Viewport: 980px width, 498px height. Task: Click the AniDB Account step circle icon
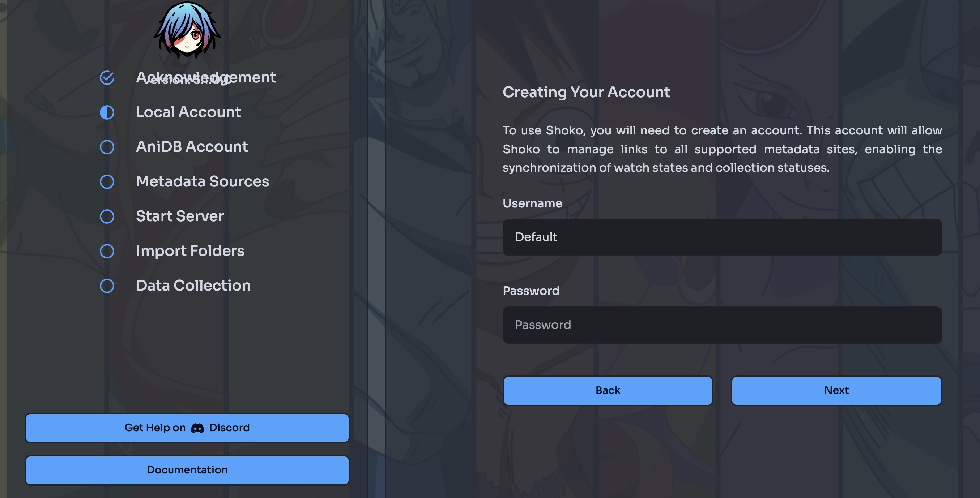coord(107,147)
